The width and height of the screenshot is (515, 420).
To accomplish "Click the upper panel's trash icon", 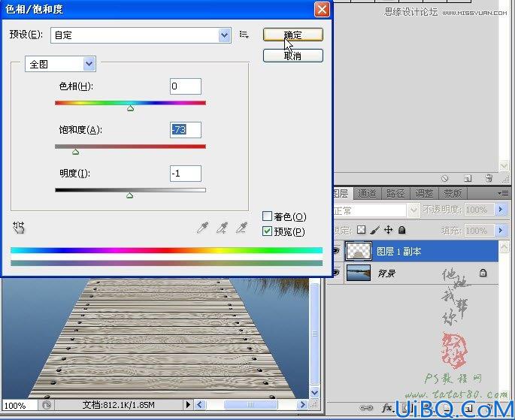I will 489,178.
